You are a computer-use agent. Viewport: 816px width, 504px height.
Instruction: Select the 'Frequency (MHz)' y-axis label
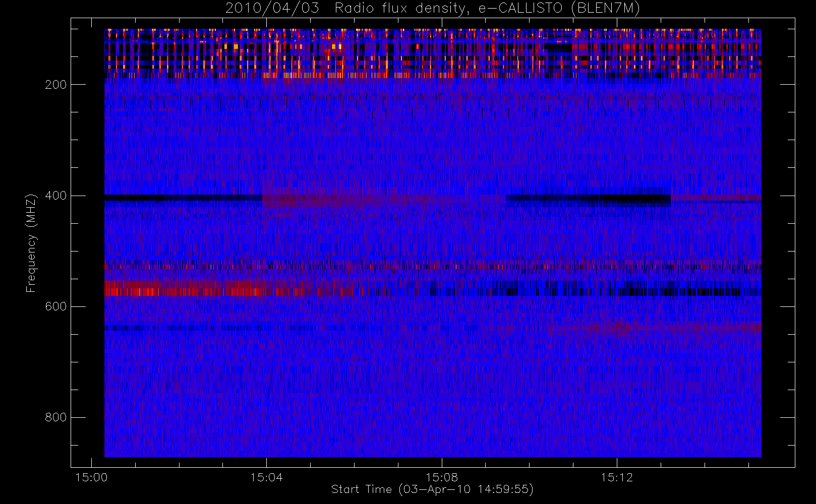pos(31,243)
